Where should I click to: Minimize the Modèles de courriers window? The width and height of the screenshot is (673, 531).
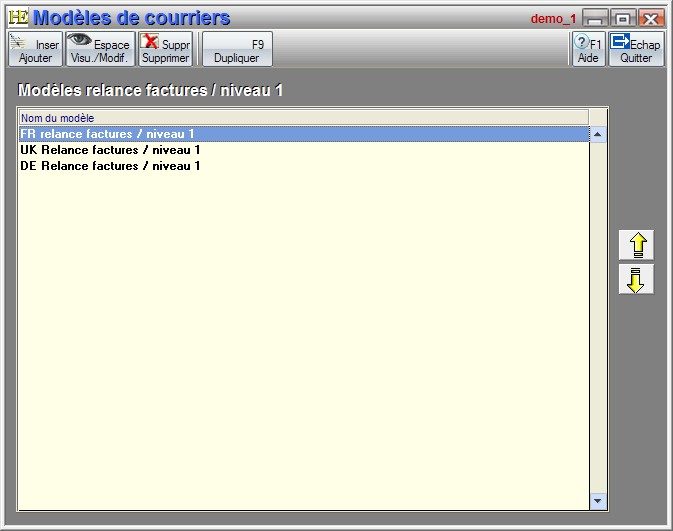(x=595, y=18)
